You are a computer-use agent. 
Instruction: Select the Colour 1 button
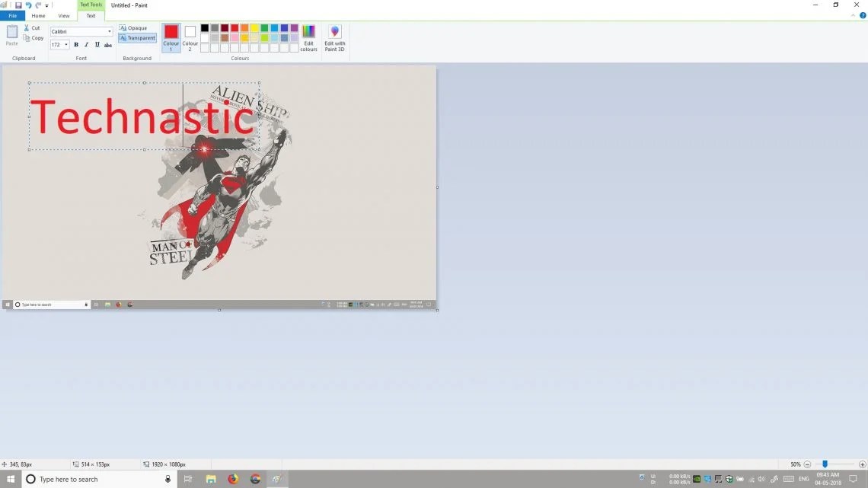171,37
